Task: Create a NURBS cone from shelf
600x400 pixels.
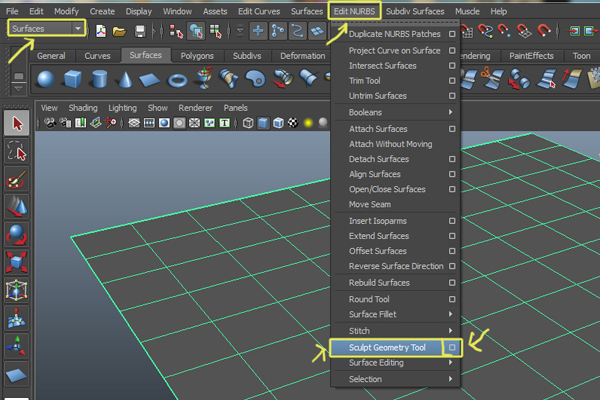Action: tap(125, 80)
